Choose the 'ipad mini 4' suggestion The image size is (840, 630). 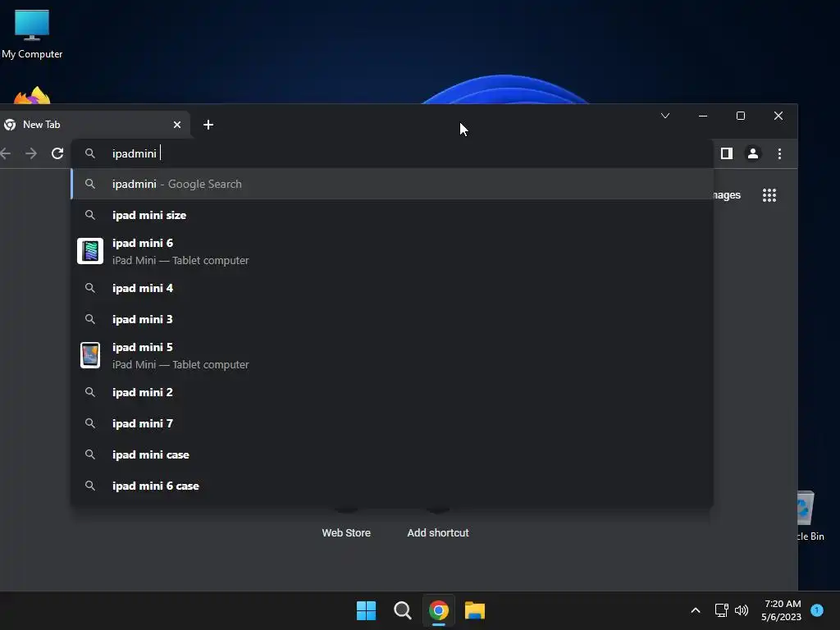pos(391,288)
